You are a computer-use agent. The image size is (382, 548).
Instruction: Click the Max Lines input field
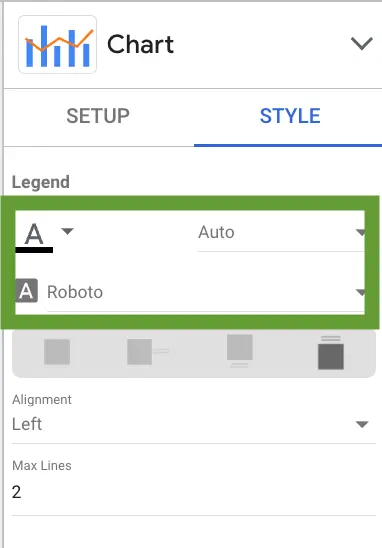(194, 493)
